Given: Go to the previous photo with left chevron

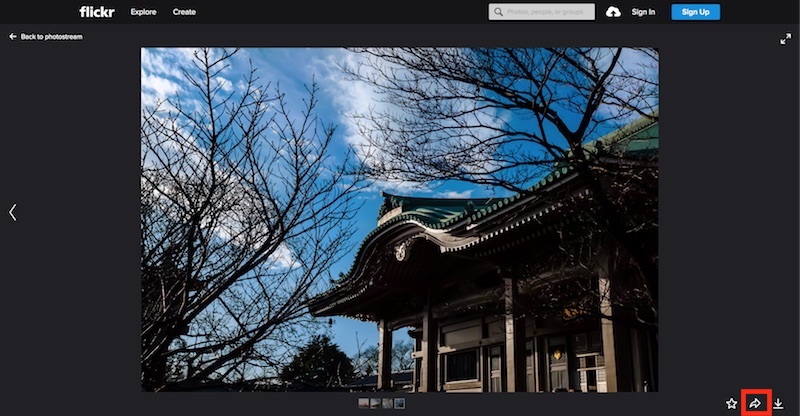Looking at the screenshot, I should click(x=13, y=212).
